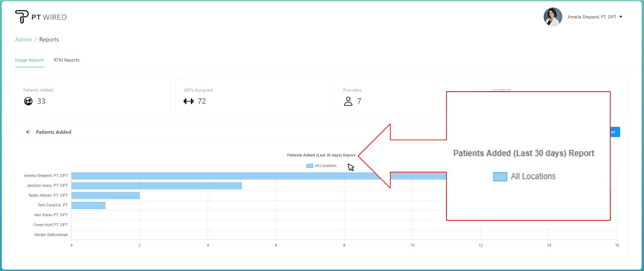Click Teddy Altman's bar in chart
This screenshot has height=271, width=644.
[105, 196]
